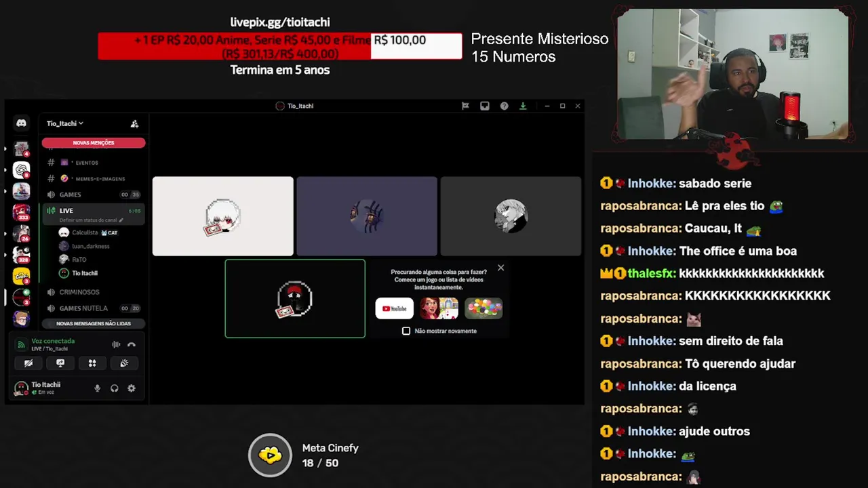
Task: Click the 'Voz conectada' status label
Action: point(53,341)
